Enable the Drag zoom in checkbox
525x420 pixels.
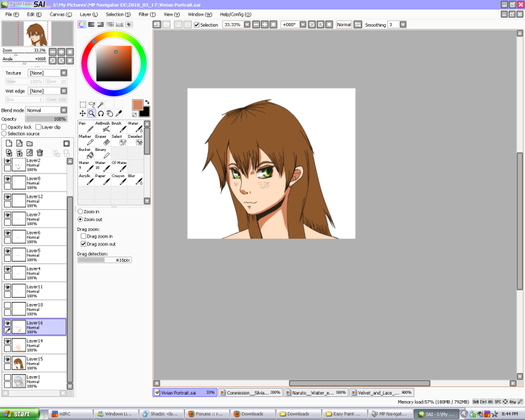[83, 236]
